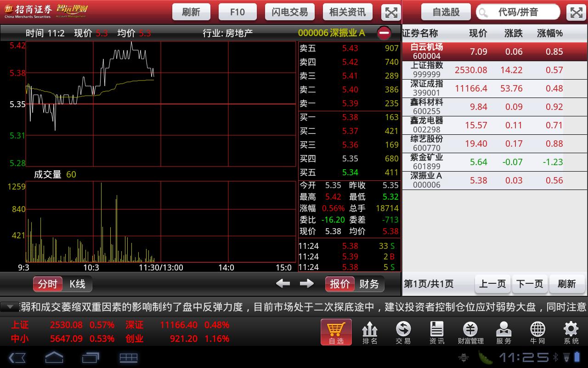Select 鑫科材料 600255 row

(x=495, y=107)
